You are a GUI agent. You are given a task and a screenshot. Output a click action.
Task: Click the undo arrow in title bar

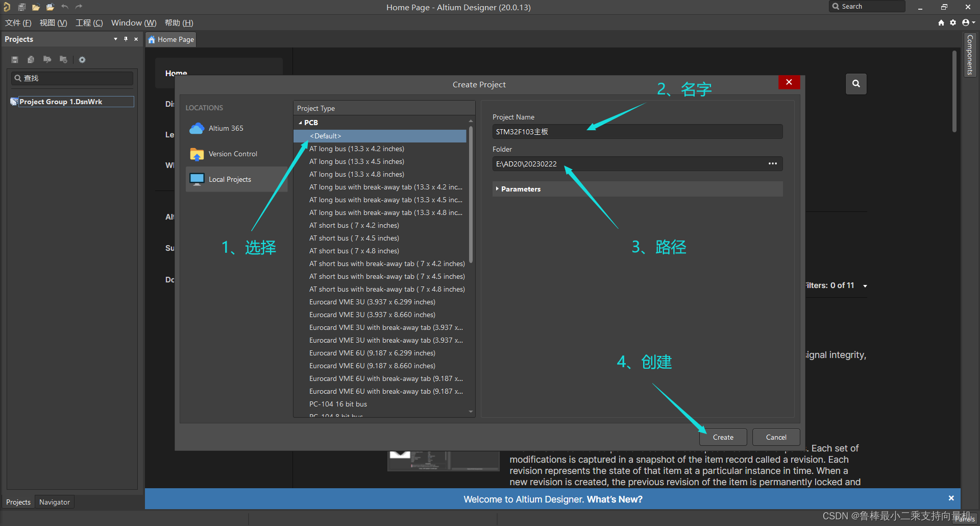[65, 7]
